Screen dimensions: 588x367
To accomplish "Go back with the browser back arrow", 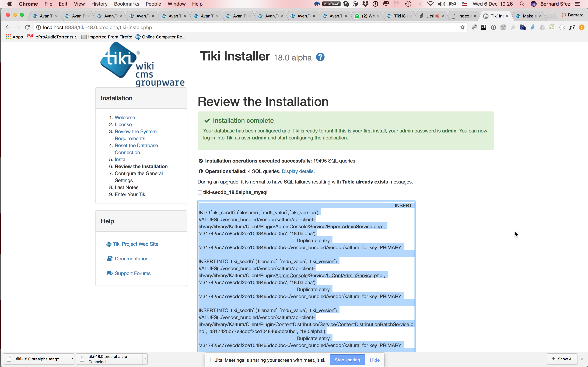I will click(x=8, y=27).
